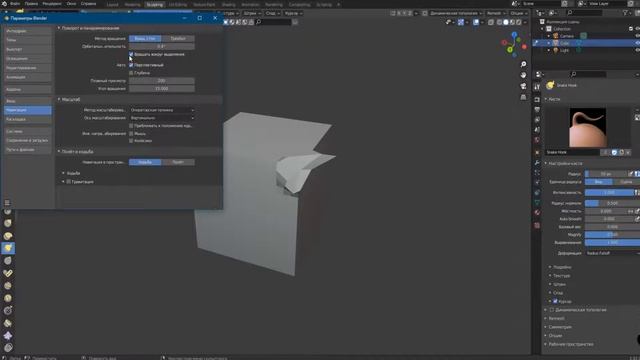Toggle the 'Курсор' checkbox in brush panel
The height and width of the screenshot is (360, 640).
555,301
